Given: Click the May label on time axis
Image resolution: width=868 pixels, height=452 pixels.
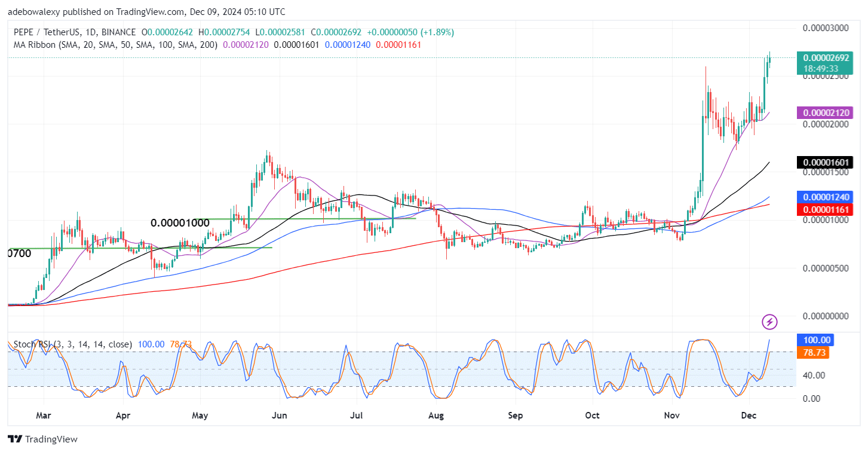Looking at the screenshot, I should tap(200, 414).
